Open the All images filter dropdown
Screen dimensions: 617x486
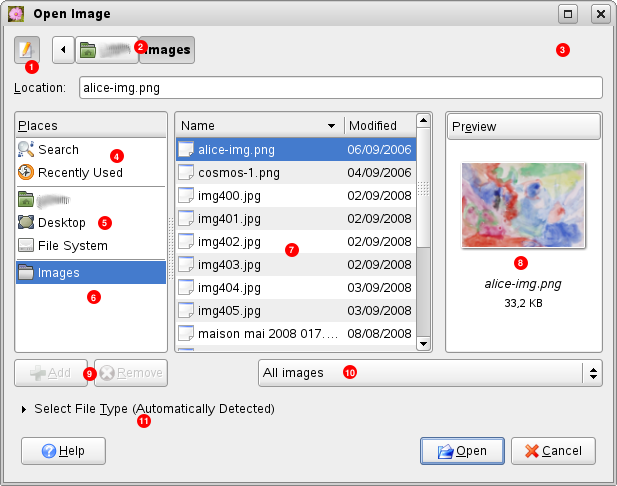point(430,373)
